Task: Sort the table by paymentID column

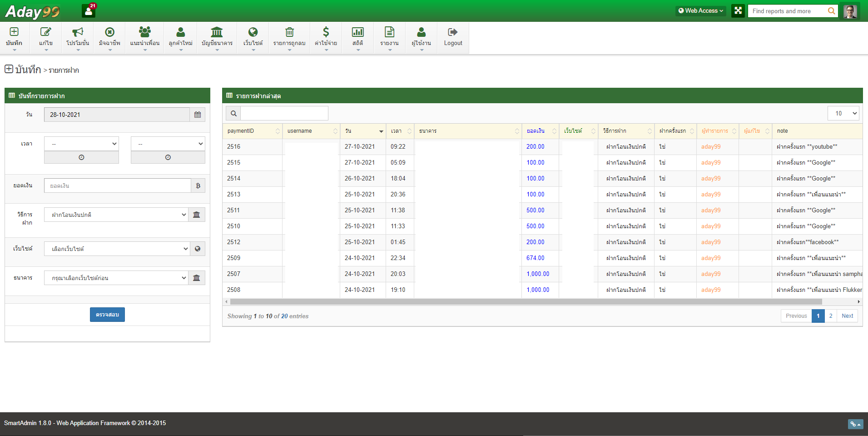Action: tap(253, 131)
